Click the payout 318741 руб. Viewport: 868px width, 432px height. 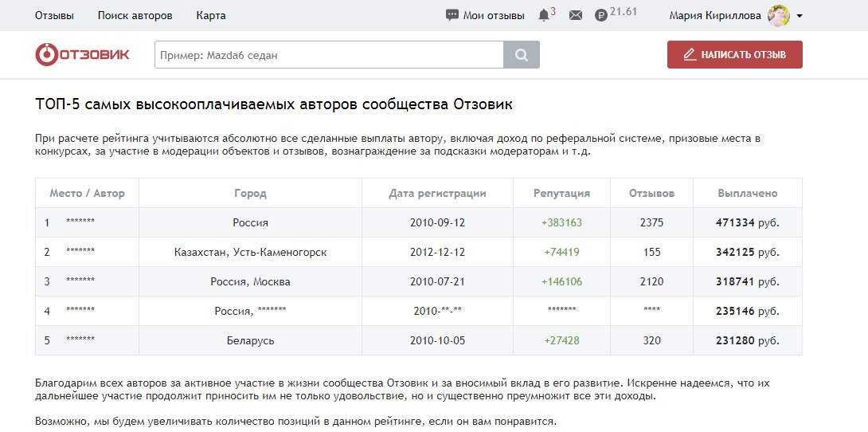(x=747, y=281)
